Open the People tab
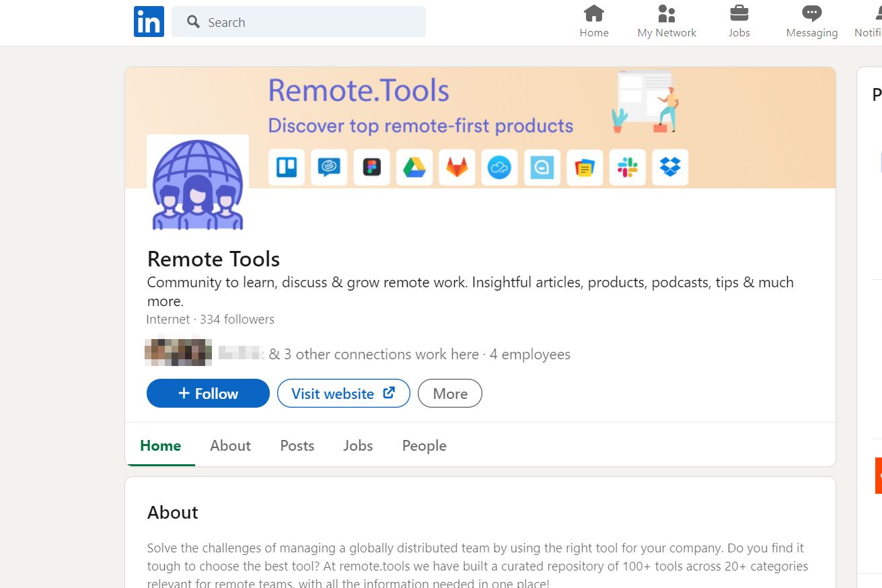Image resolution: width=882 pixels, height=588 pixels. (425, 445)
